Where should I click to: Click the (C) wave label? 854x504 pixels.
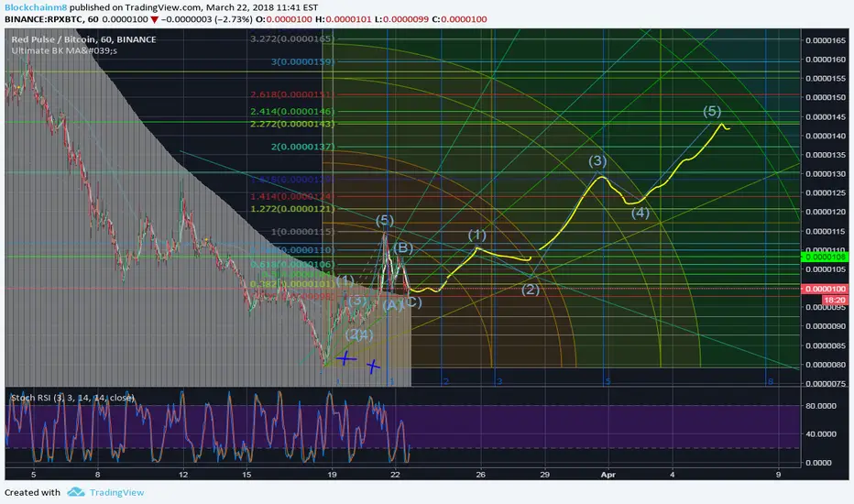(413, 301)
